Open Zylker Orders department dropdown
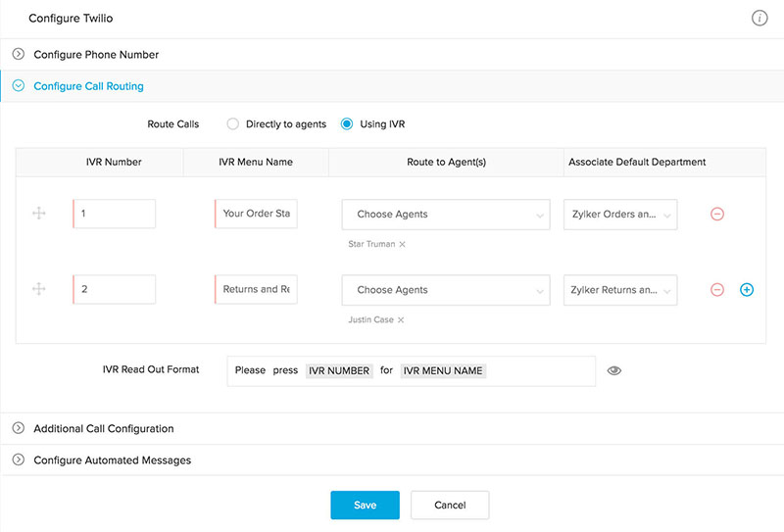The width and height of the screenshot is (784, 532). pos(620,215)
